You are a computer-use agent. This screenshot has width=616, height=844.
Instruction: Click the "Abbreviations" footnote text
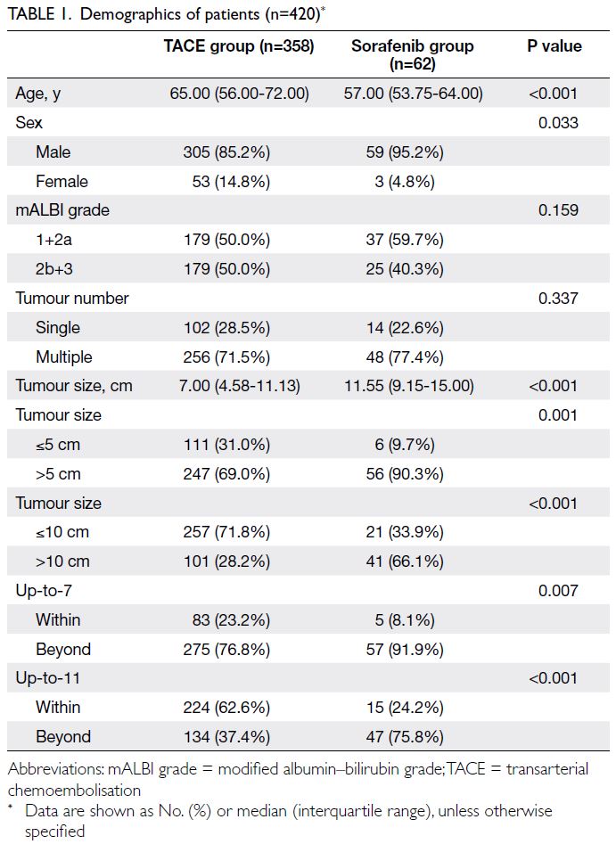point(55,769)
